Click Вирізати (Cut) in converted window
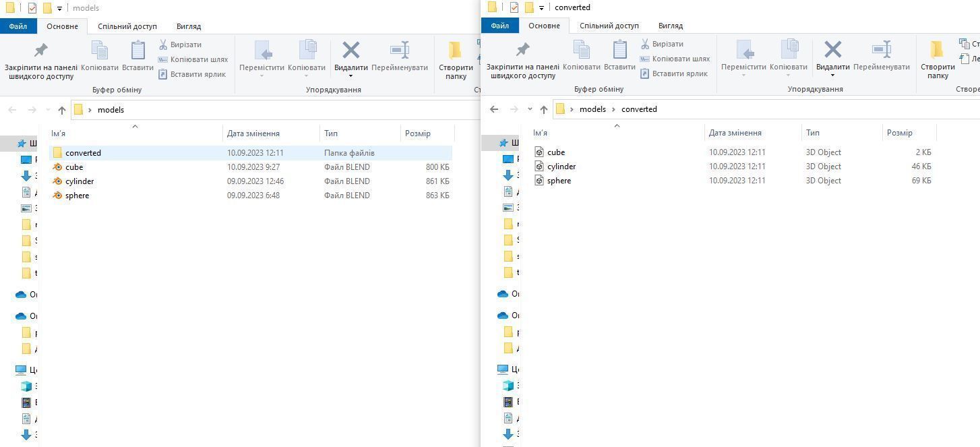The height and width of the screenshot is (447, 980). pos(662,44)
